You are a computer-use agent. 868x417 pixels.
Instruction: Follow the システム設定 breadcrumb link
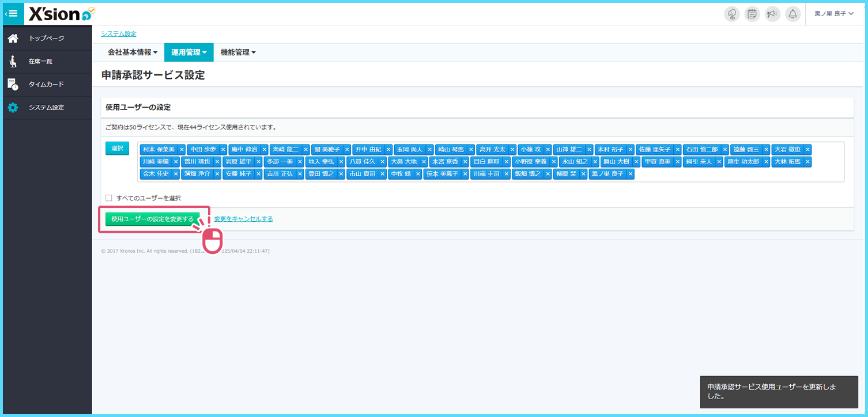click(x=119, y=34)
